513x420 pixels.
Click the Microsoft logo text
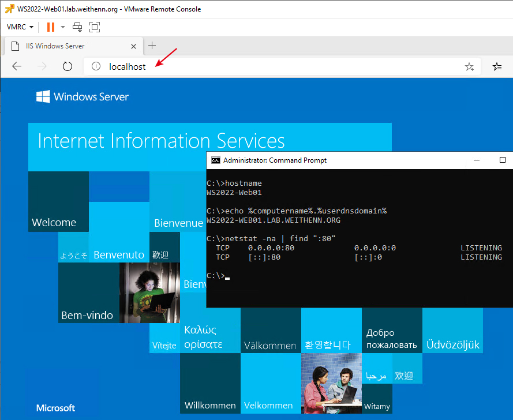[x=55, y=408]
